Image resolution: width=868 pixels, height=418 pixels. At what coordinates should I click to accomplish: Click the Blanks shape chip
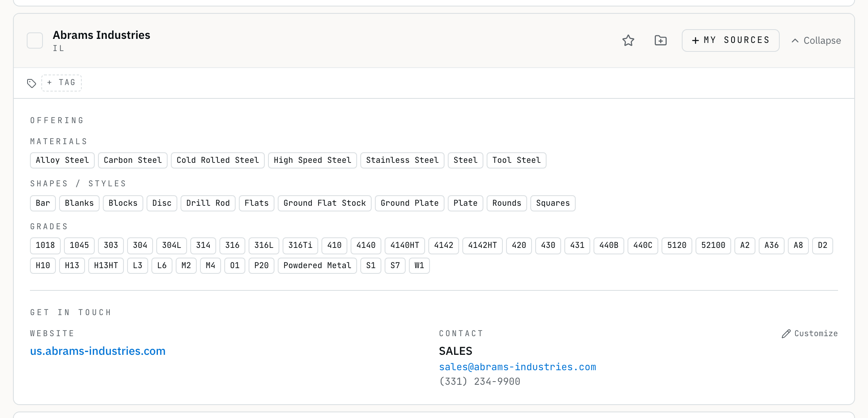pyautogui.click(x=79, y=203)
